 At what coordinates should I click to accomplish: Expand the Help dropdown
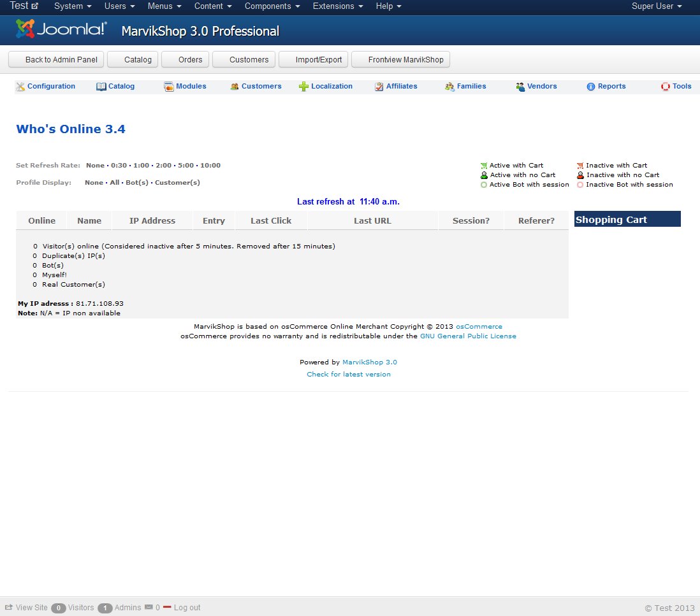(388, 6)
